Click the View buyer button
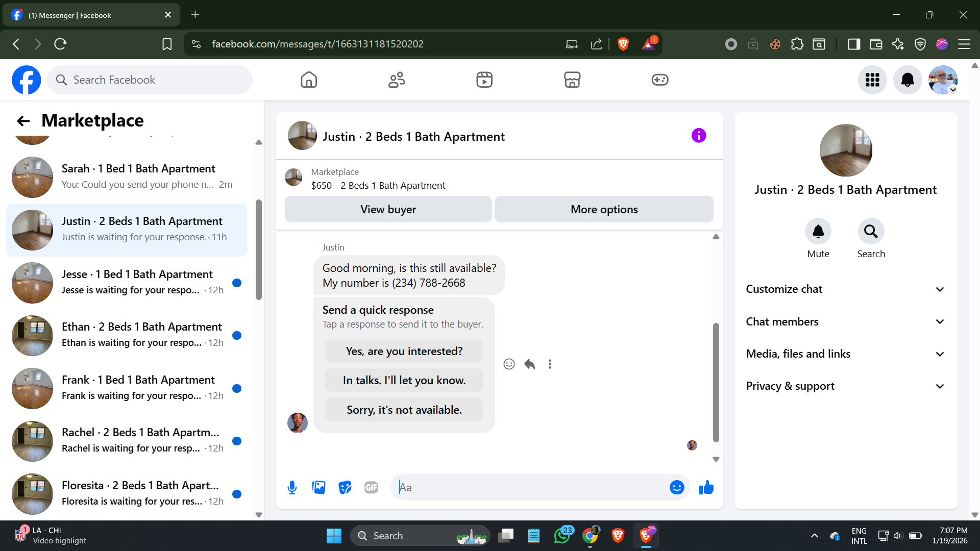980x551 pixels. (x=388, y=209)
